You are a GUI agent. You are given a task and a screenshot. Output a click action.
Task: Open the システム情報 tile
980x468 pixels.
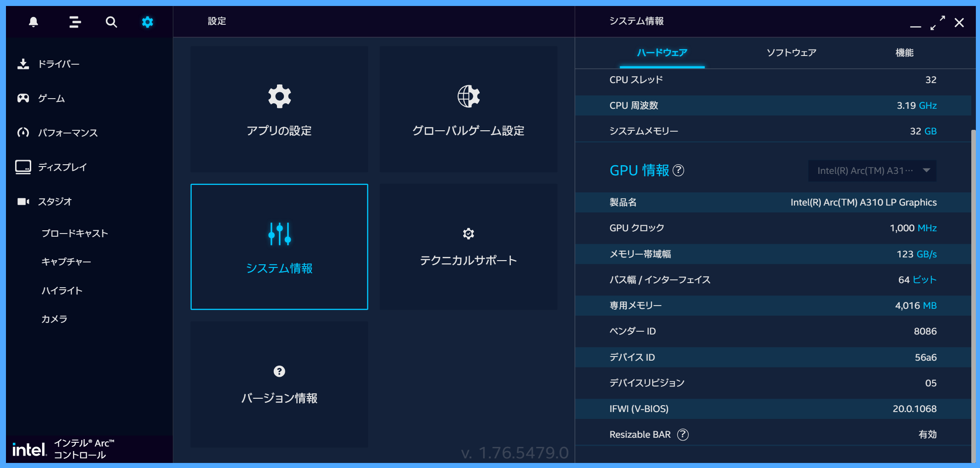[279, 247]
